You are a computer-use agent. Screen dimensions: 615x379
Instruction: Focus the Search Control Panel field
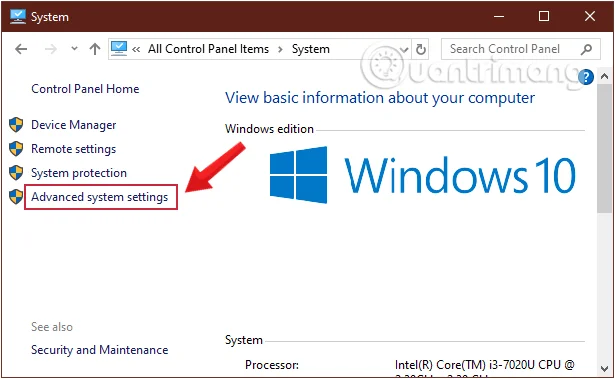pyautogui.click(x=520, y=49)
